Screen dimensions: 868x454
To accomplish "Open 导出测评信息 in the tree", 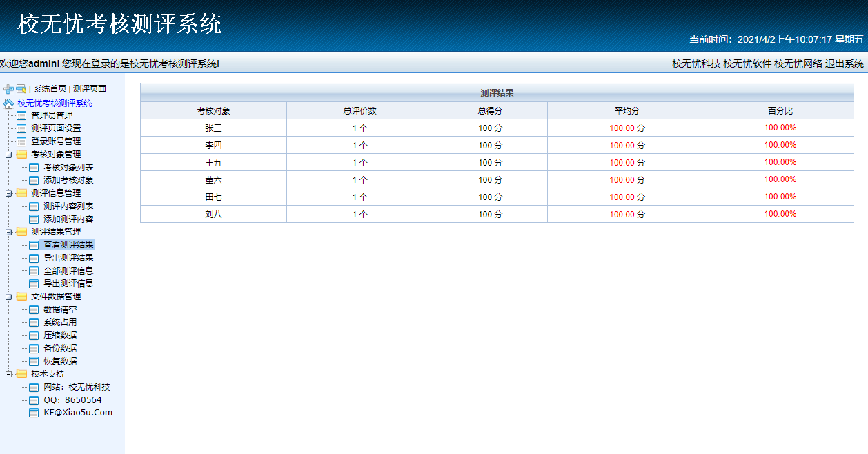I will point(68,284).
